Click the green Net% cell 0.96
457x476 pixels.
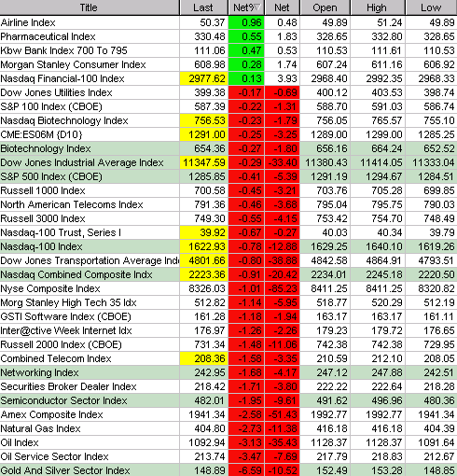(x=246, y=22)
